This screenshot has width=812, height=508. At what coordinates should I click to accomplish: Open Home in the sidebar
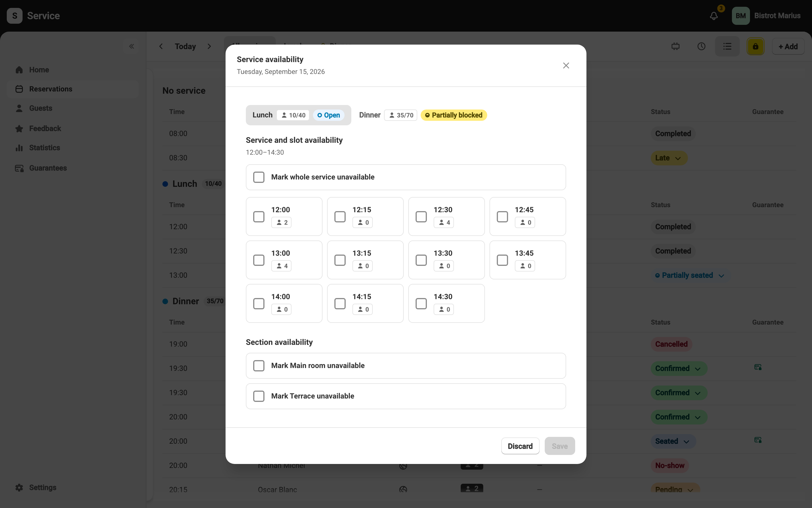(x=72, y=70)
